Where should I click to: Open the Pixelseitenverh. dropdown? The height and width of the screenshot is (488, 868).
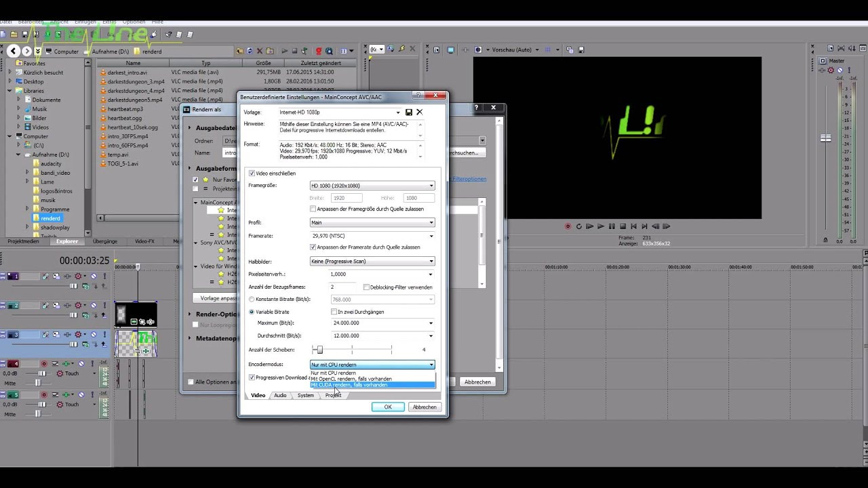pyautogui.click(x=431, y=274)
